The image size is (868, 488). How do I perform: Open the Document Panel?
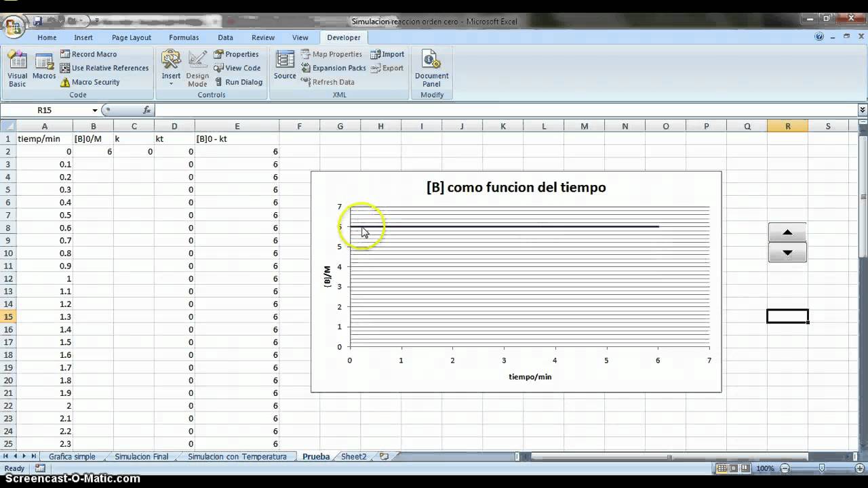point(432,69)
